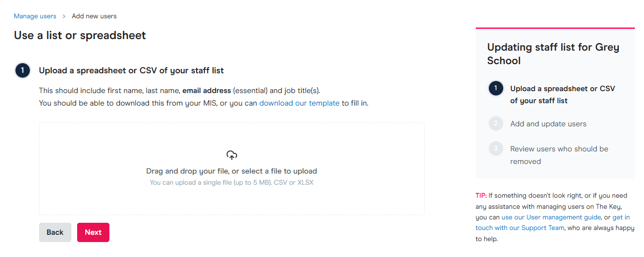This screenshot has height=257, width=644.
Task: Click the file size limit hint text
Action: [x=231, y=183]
